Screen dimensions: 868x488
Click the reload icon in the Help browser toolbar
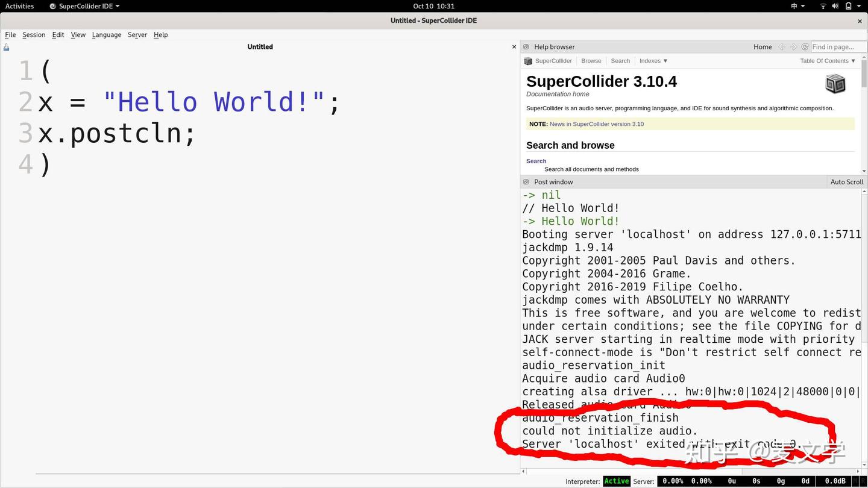805,46
